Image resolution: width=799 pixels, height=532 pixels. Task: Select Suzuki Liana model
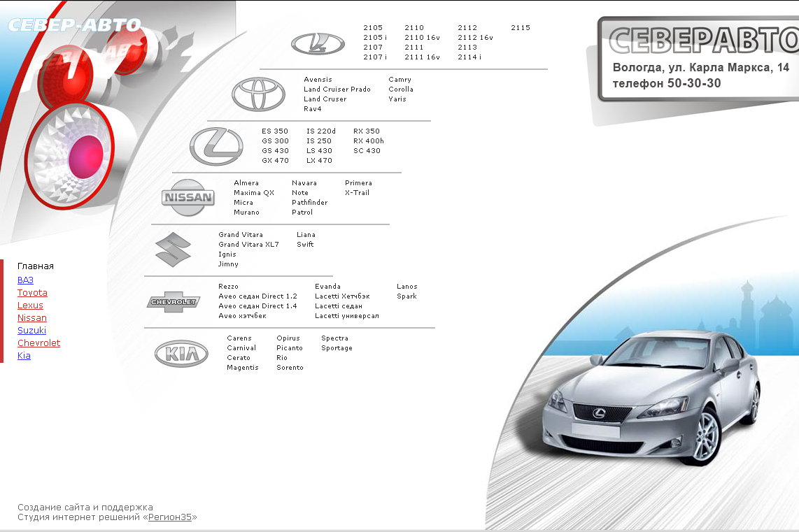[x=306, y=235]
